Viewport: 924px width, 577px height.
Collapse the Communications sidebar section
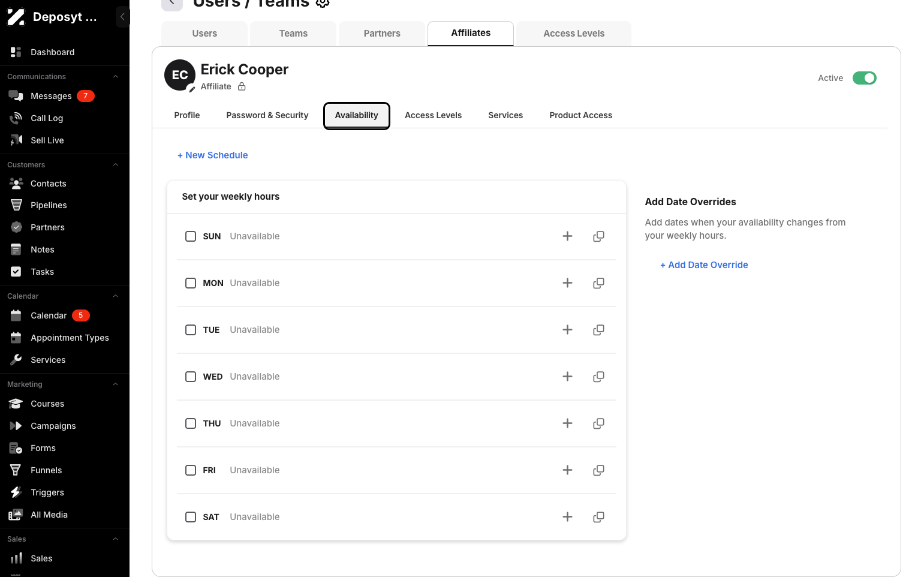click(116, 77)
